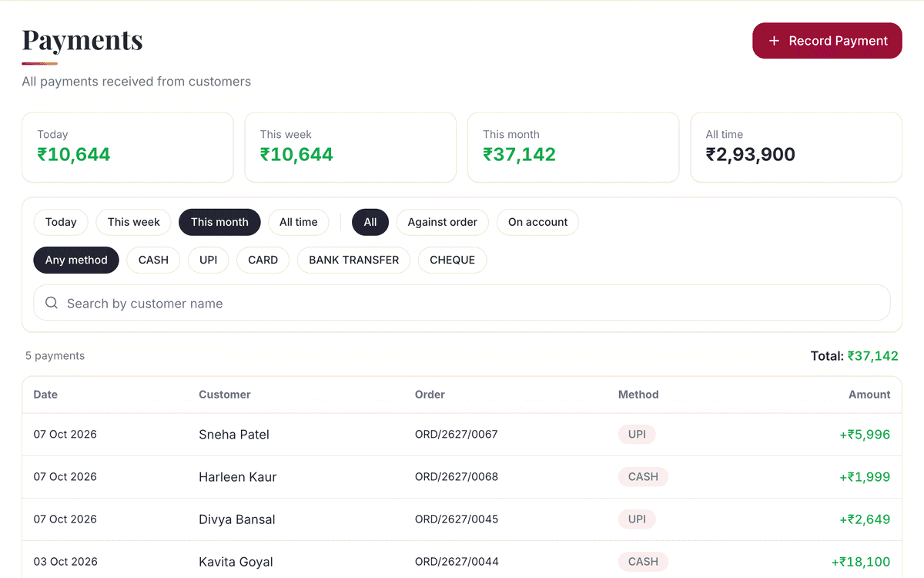Viewport: 924px width, 578px height.
Task: Focus the customer name search field
Action: [462, 303]
